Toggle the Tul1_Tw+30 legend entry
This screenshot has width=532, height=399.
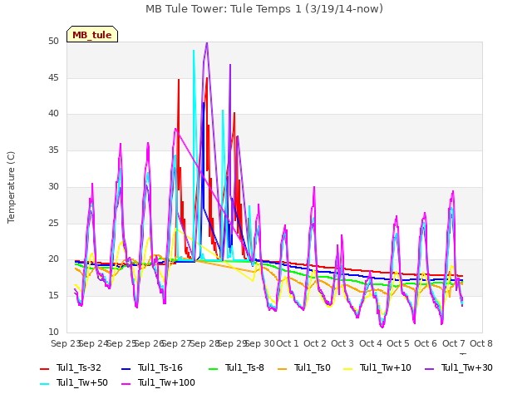click(x=459, y=367)
